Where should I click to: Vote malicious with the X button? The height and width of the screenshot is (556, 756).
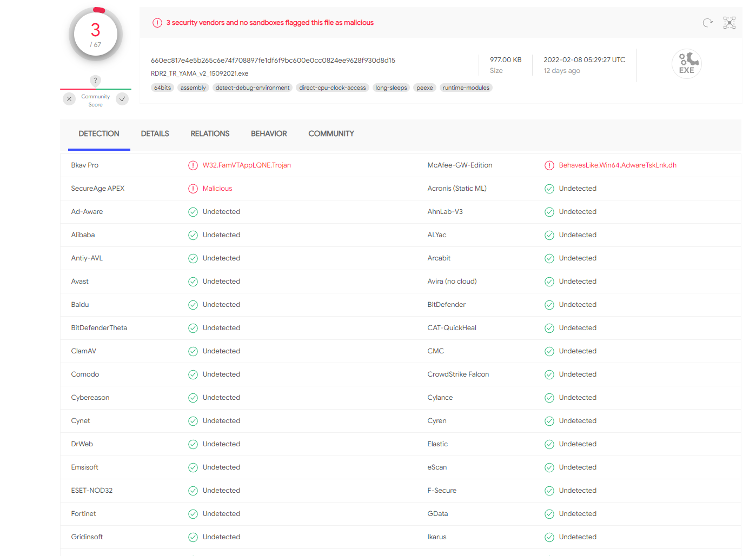point(69,99)
